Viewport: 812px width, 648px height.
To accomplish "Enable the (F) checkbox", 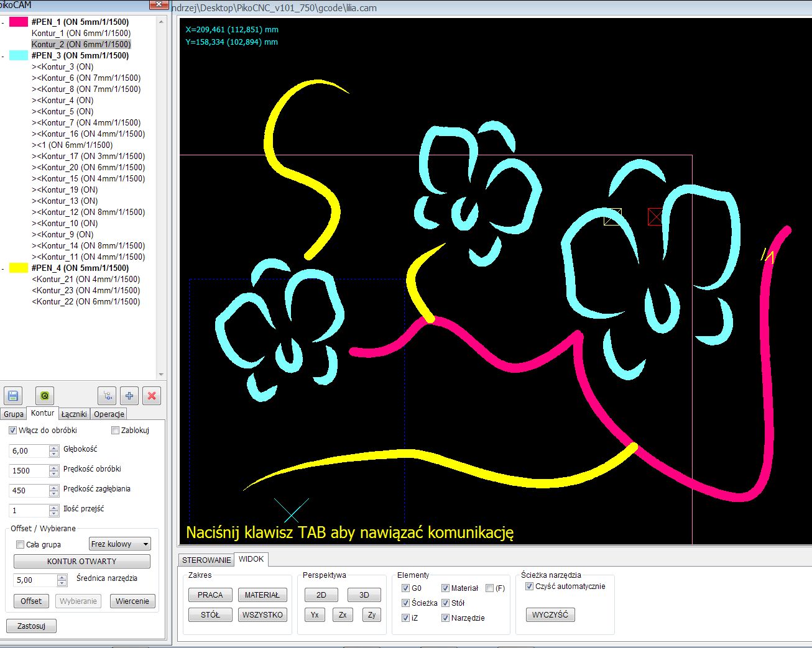I will tap(490, 588).
